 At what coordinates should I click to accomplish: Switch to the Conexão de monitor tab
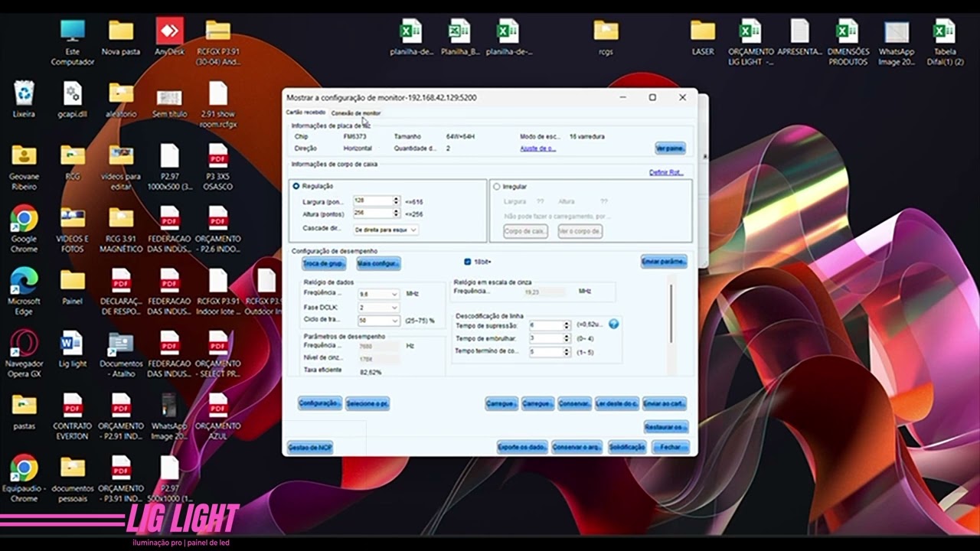pos(356,113)
